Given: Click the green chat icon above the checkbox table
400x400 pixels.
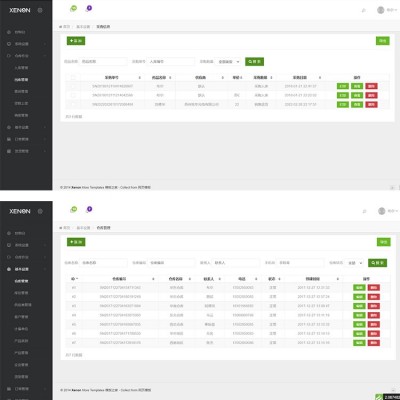Looking at the screenshot, I should pyautogui.click(x=73, y=8).
